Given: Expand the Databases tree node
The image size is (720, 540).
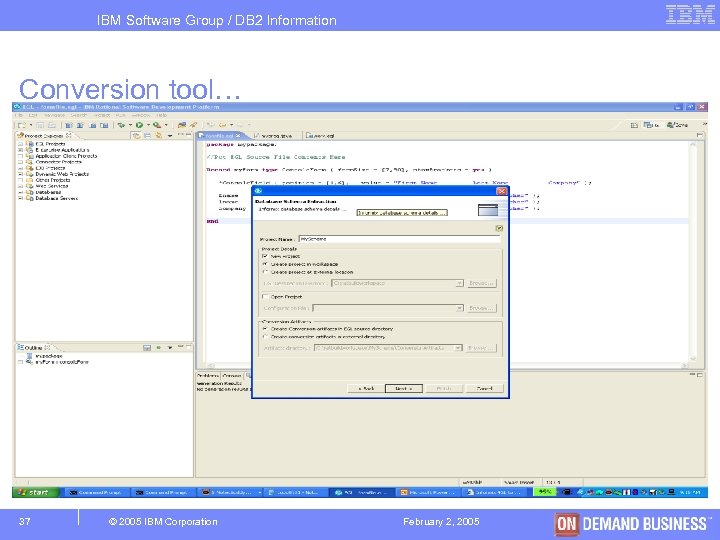Looking at the screenshot, I should [x=20, y=192].
